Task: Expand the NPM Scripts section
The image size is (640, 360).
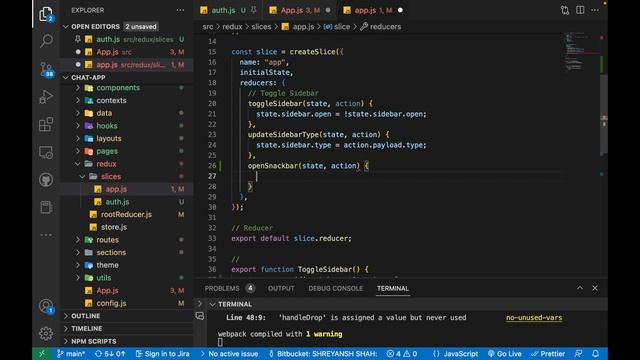Action: [127, 341]
